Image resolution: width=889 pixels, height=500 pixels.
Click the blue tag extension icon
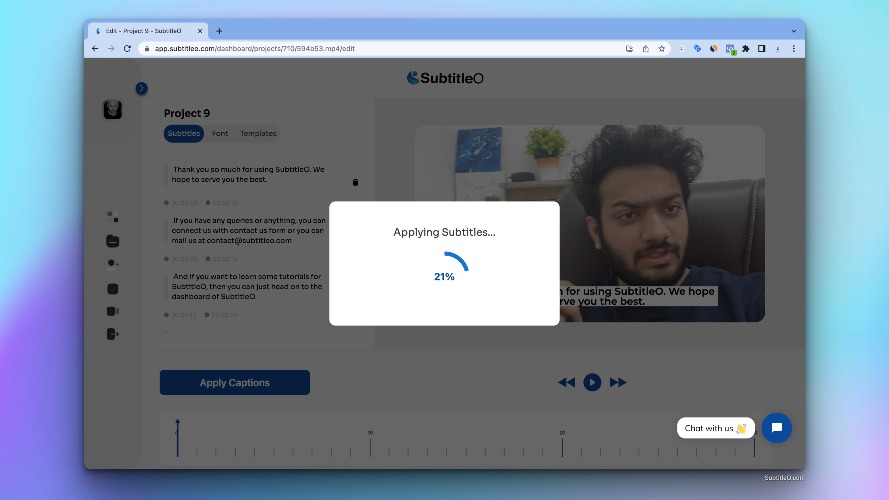click(697, 49)
